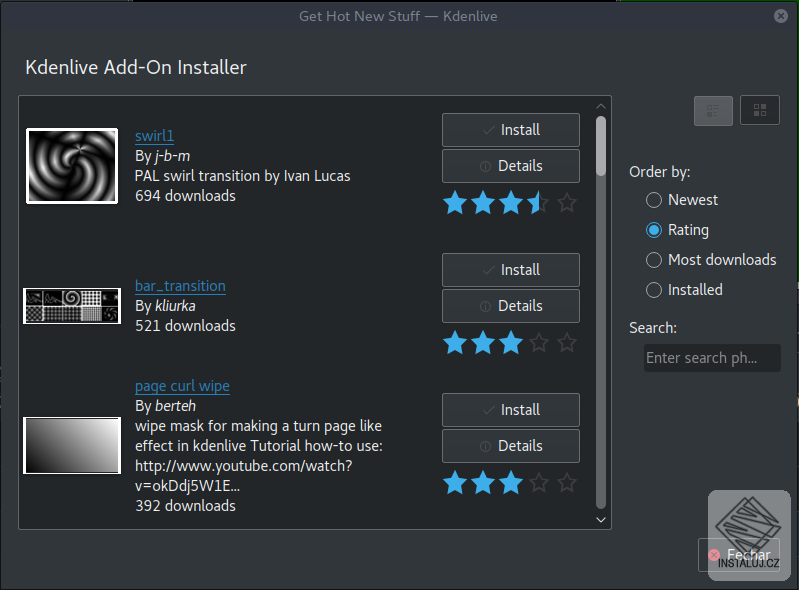Click author name 'j-b-m'
Image resolution: width=799 pixels, height=590 pixels.
point(173,156)
